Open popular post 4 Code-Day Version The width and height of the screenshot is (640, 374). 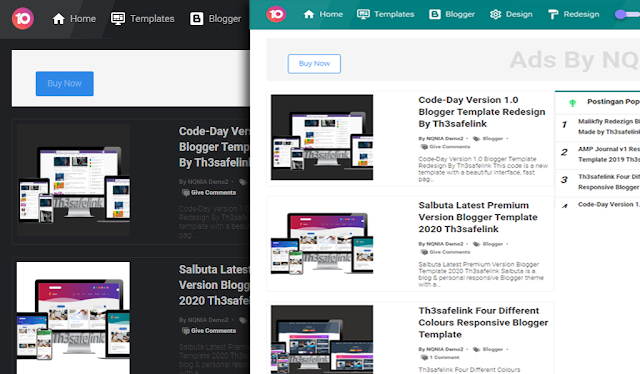click(x=609, y=204)
